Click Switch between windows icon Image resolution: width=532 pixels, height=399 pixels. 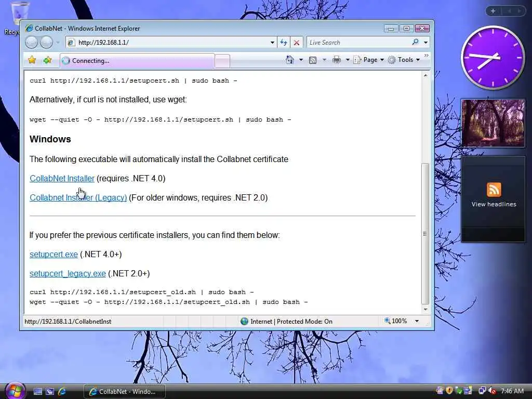tap(50, 392)
